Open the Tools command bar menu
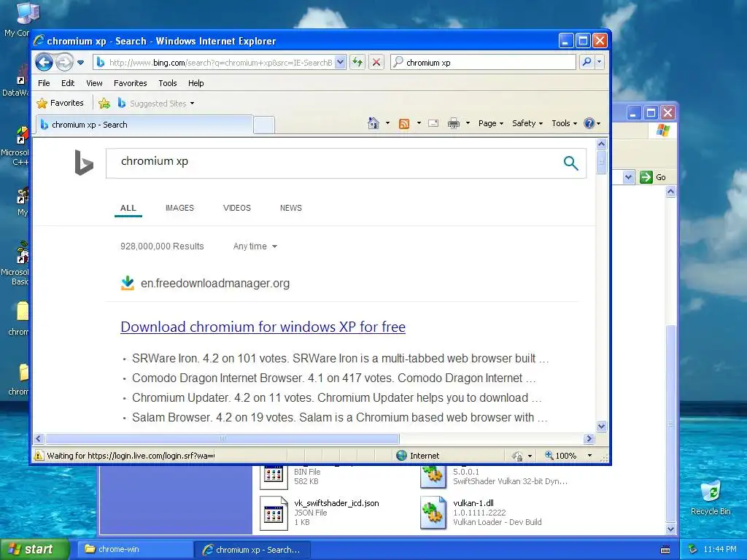This screenshot has width=747, height=560. tap(564, 123)
